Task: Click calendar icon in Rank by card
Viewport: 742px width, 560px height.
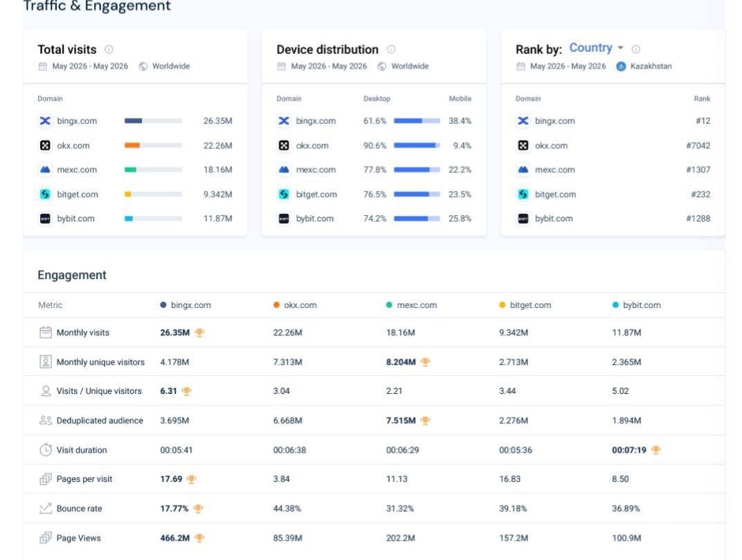Action: point(521,66)
